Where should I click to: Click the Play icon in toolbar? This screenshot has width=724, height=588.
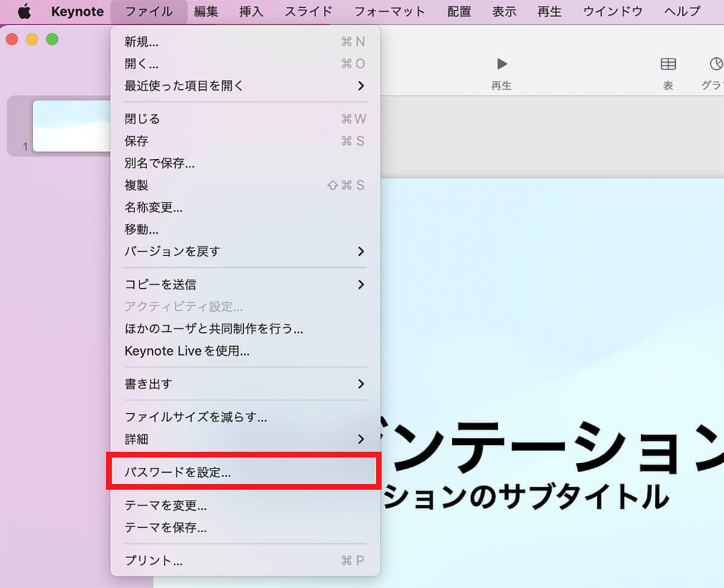(x=501, y=64)
